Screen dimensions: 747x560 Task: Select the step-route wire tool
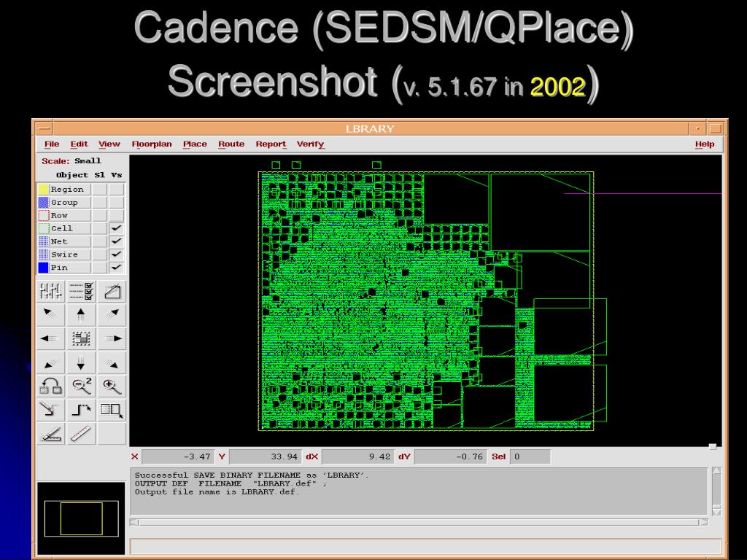(x=81, y=410)
